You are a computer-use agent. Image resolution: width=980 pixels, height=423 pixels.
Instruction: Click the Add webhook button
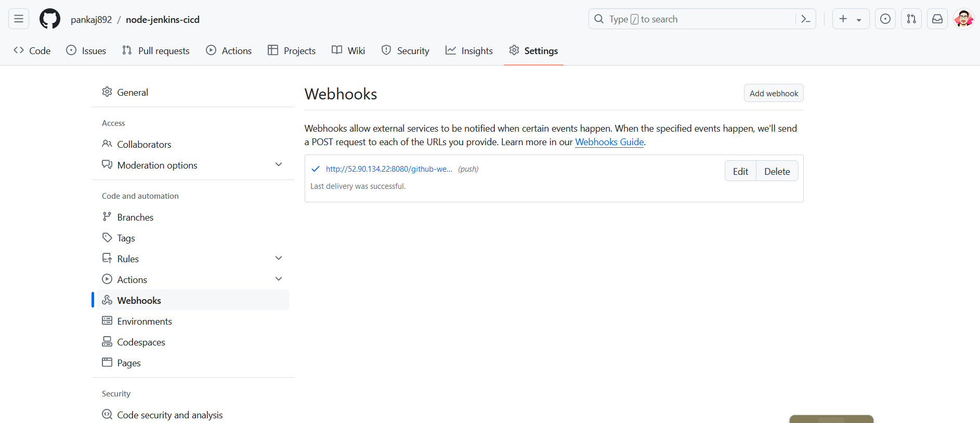[x=774, y=93]
